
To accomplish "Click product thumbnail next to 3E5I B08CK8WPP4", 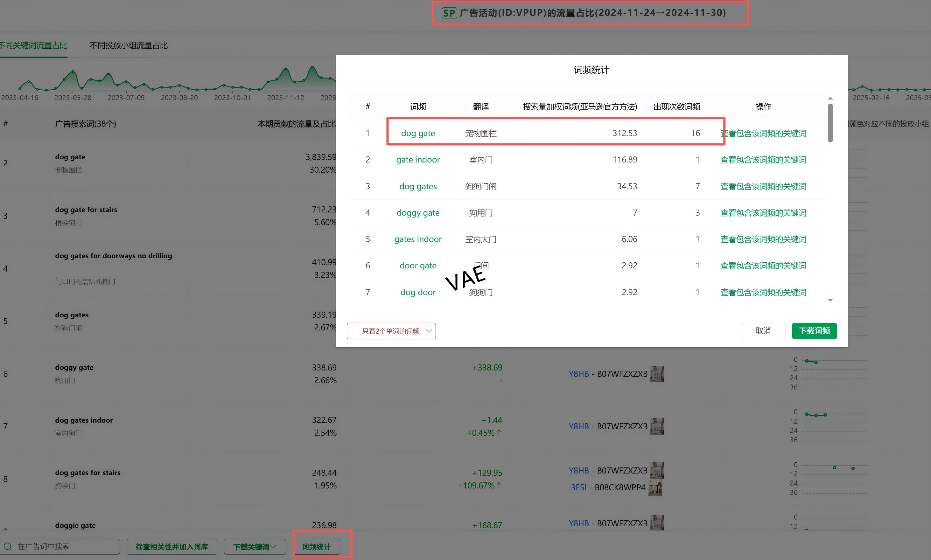I will pyautogui.click(x=655, y=487).
